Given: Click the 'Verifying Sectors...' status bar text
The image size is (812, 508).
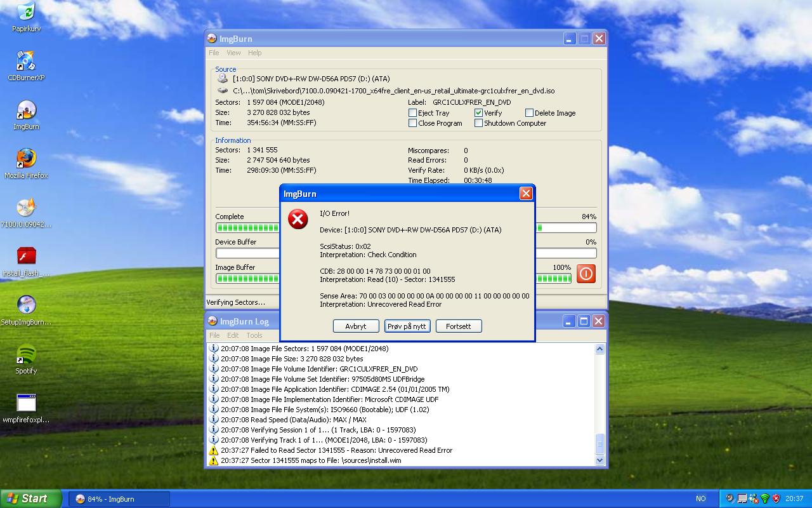Looking at the screenshot, I should coord(236,302).
